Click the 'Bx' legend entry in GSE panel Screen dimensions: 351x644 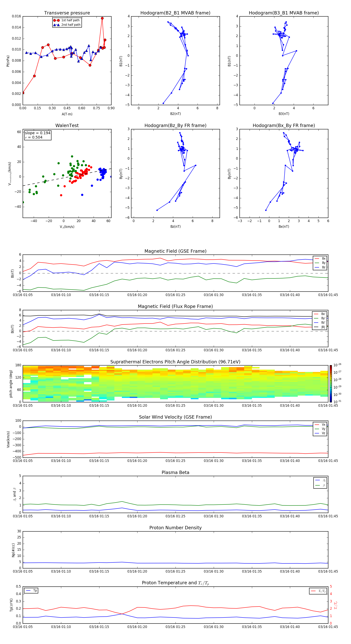pos(320,259)
